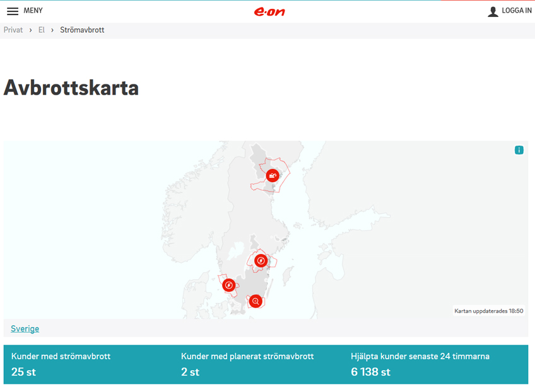Click the LOGGA IN user icon
The image size is (535, 392).
coord(493,11)
